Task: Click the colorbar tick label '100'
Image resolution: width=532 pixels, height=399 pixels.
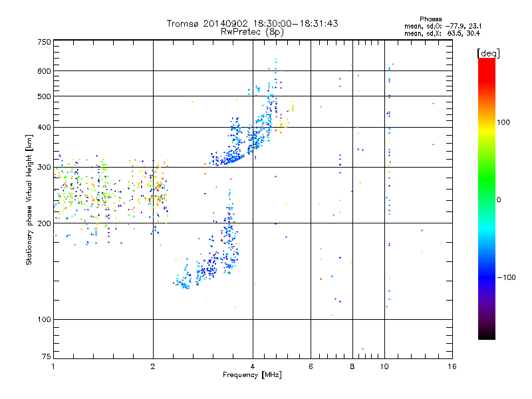Action: click(x=503, y=122)
